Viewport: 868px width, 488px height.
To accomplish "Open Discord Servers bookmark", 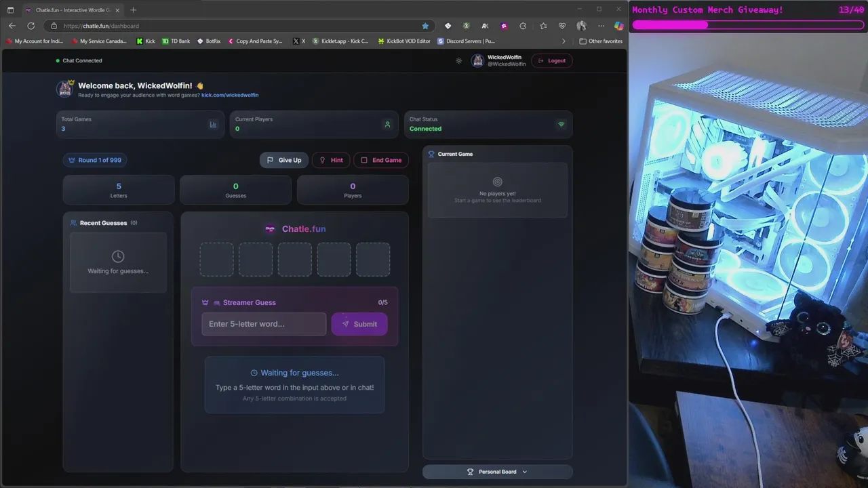I will click(x=466, y=41).
